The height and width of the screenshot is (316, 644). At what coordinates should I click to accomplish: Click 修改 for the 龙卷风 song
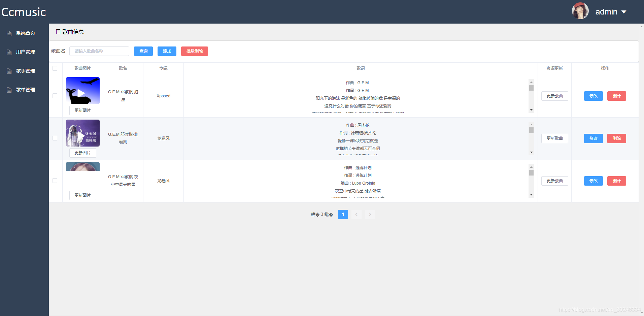coord(594,138)
